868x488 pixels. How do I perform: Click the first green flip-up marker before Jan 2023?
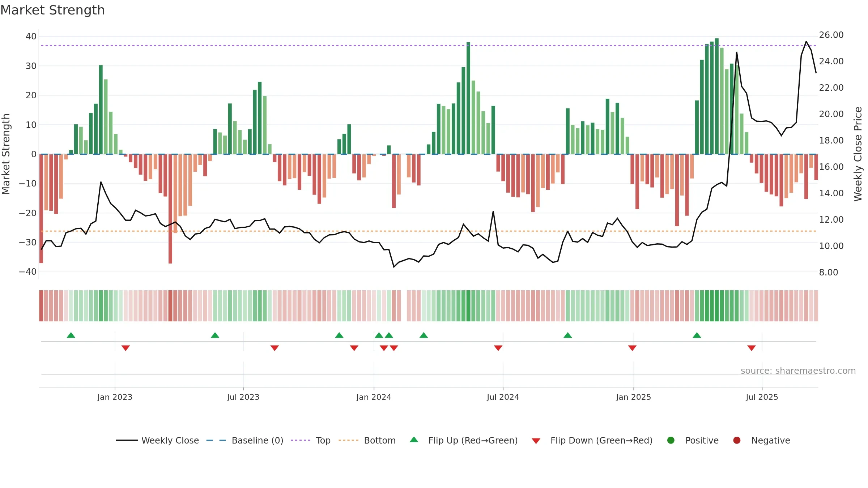click(x=71, y=335)
